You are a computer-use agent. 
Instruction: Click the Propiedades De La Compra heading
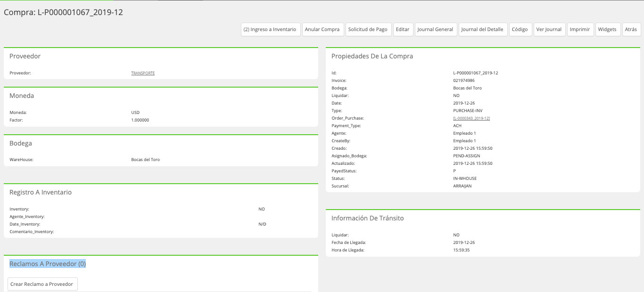point(372,56)
